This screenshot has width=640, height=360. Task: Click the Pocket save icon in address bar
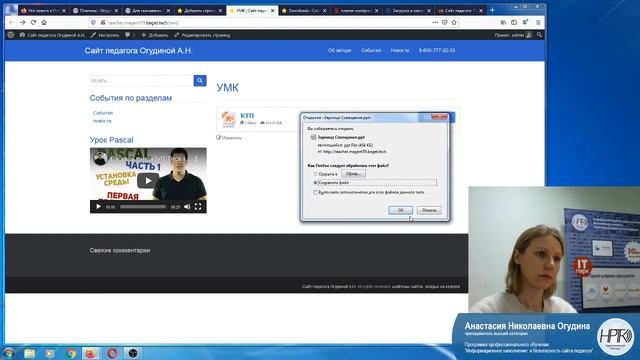pos(444,22)
